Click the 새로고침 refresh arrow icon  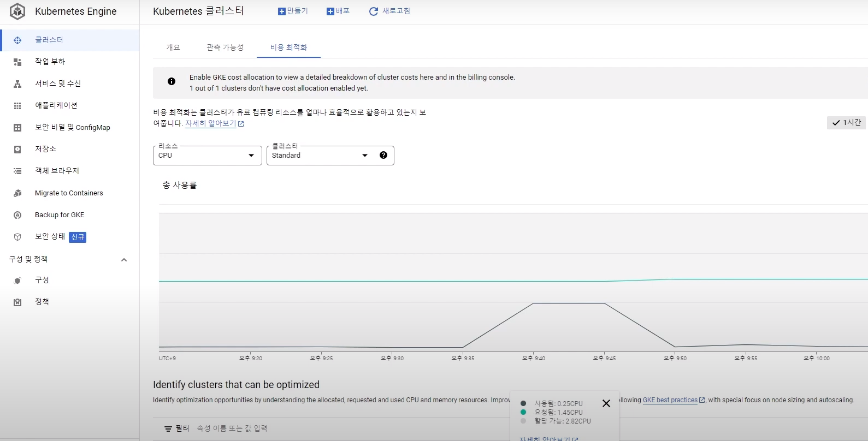[374, 11]
